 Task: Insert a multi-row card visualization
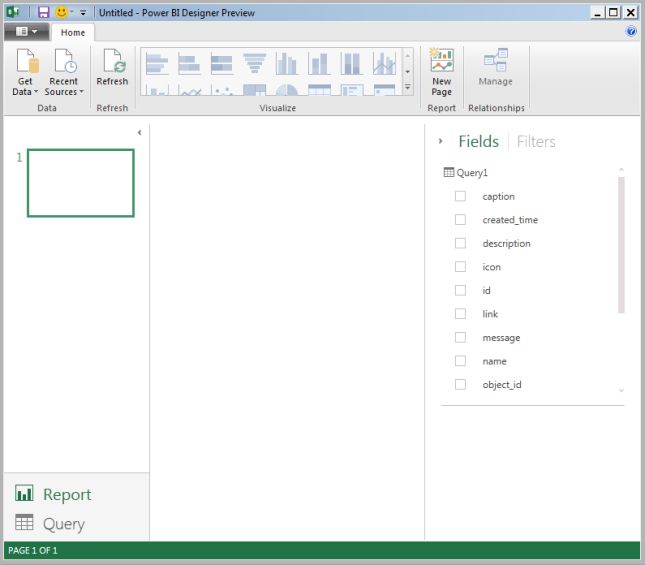(x=352, y=90)
